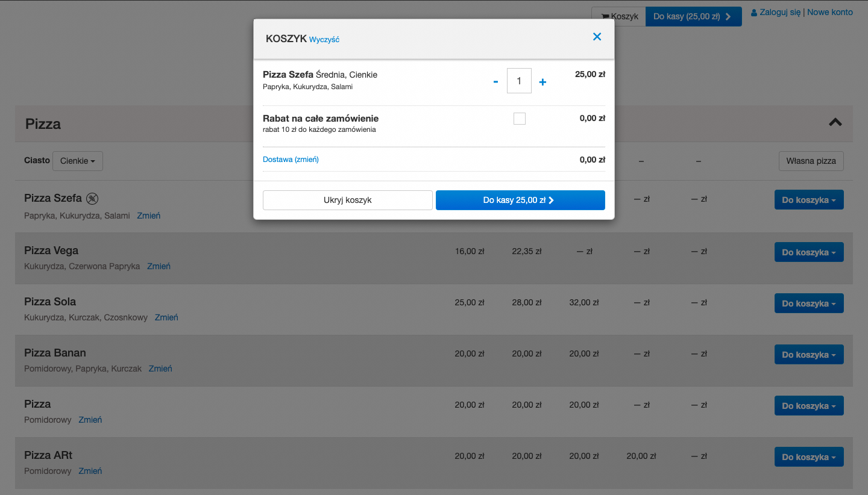This screenshot has width=868, height=495.
Task: Click the quantity input field in cart
Action: point(519,81)
